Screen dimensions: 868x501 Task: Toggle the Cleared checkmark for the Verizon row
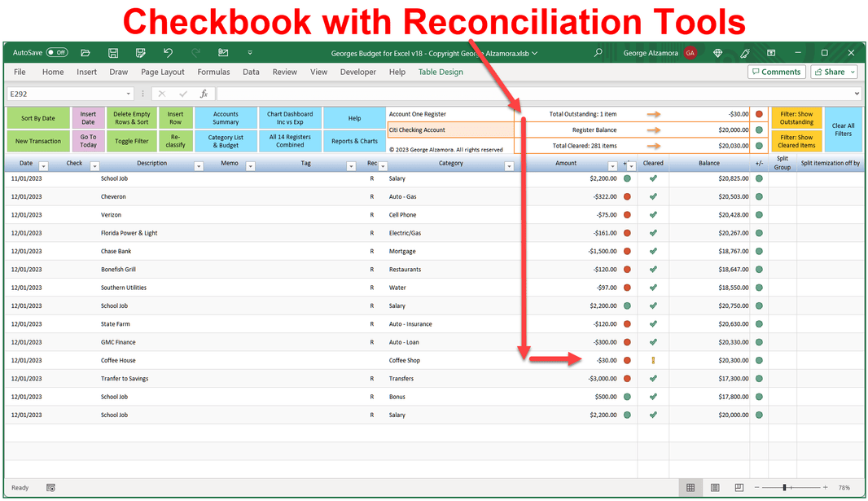click(652, 215)
